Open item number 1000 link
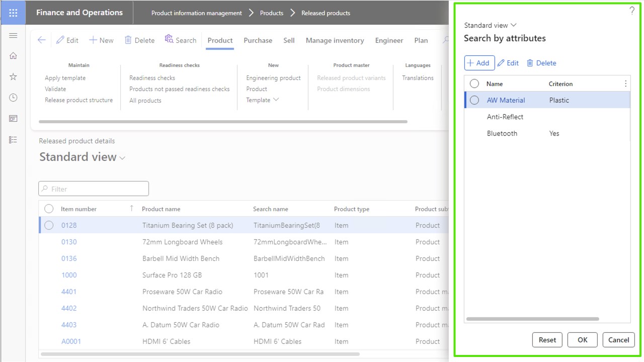The width and height of the screenshot is (644, 362). (x=69, y=275)
